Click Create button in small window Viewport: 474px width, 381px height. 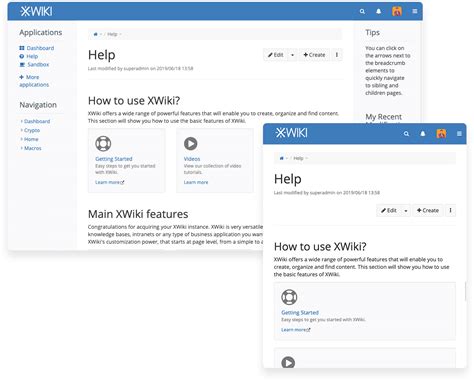(x=428, y=210)
